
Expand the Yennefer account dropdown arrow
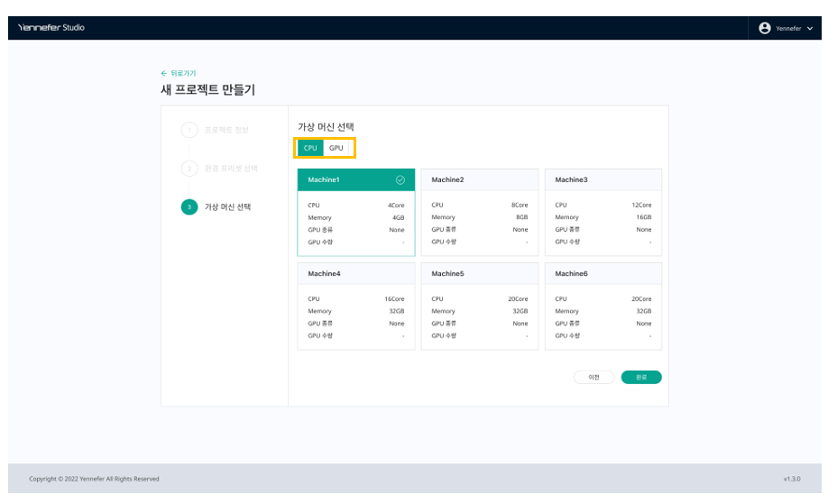click(810, 29)
